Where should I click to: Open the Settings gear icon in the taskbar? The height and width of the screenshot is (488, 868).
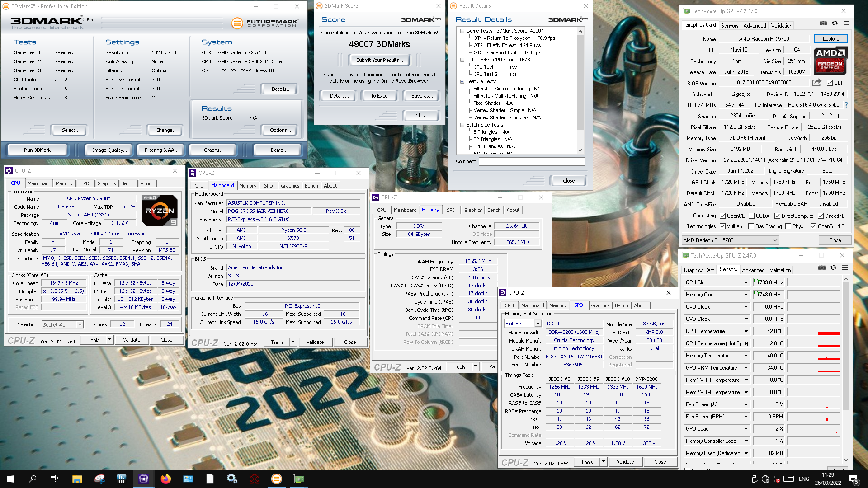pyautogui.click(x=232, y=479)
